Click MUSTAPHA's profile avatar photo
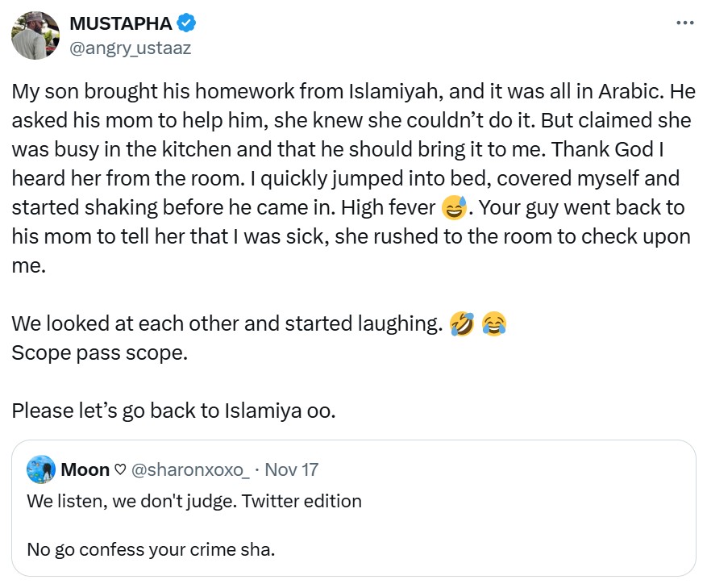This screenshot has height=588, width=707. pyautogui.click(x=34, y=37)
